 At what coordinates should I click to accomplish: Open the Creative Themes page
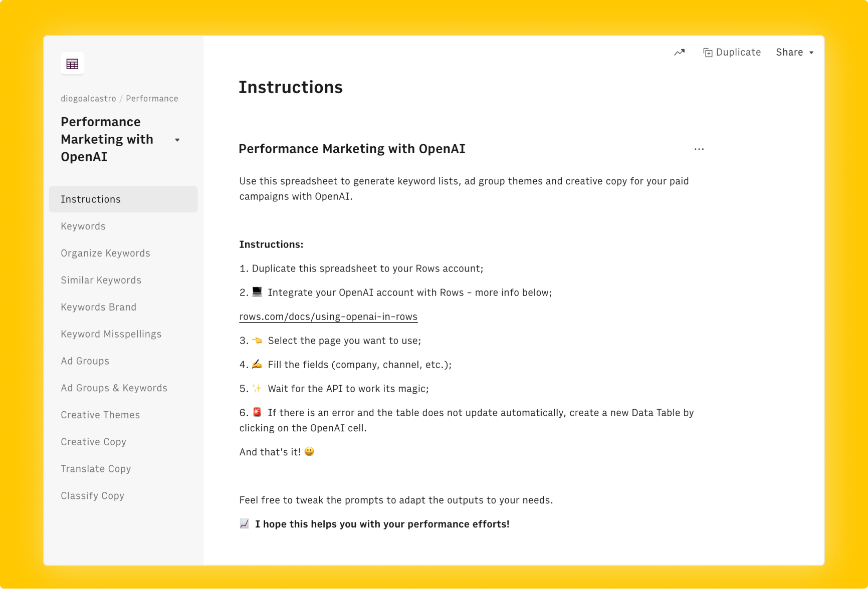coord(100,415)
